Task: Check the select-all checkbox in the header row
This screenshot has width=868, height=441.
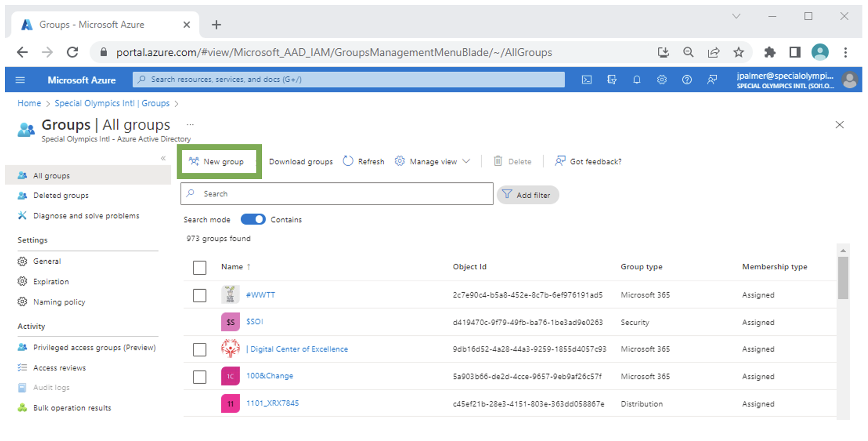Action: (199, 268)
